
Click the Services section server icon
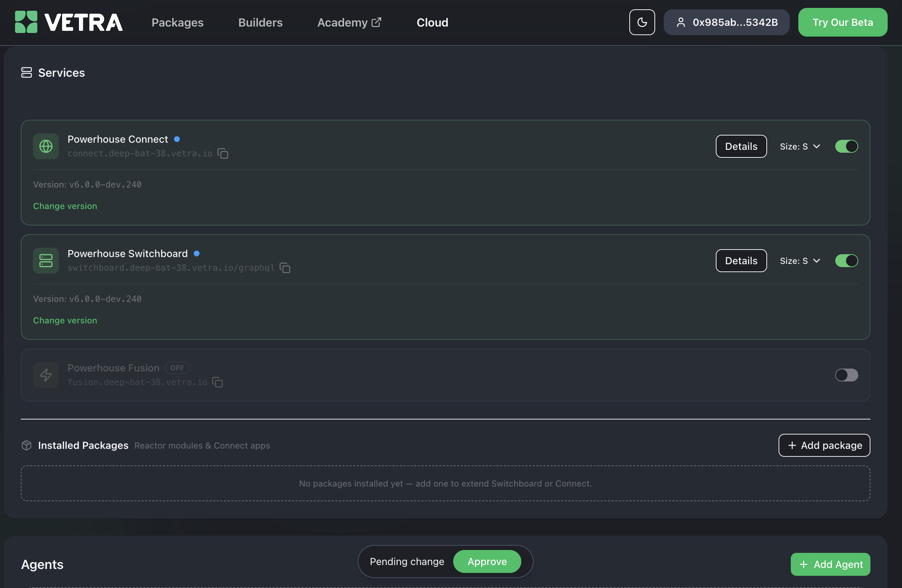tap(27, 72)
